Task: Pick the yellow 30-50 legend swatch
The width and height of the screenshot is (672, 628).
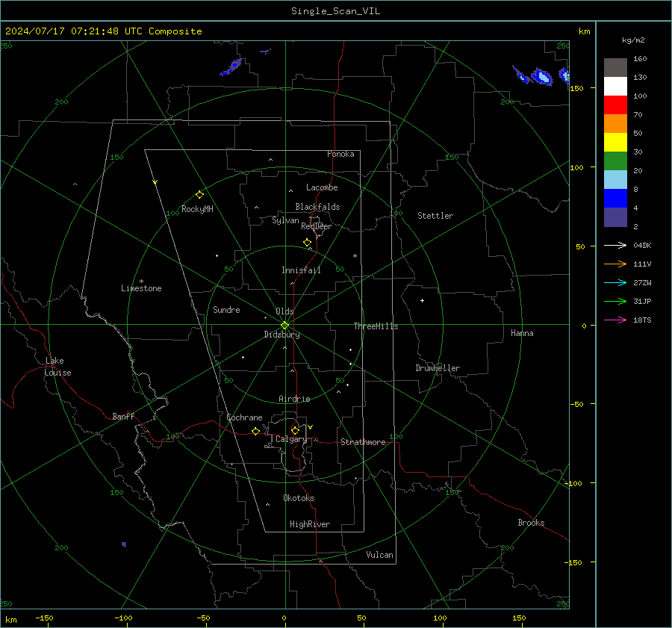Action: tap(615, 143)
